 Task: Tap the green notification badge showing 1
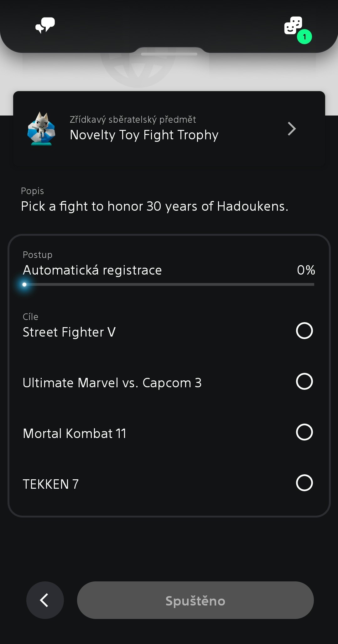click(x=304, y=37)
